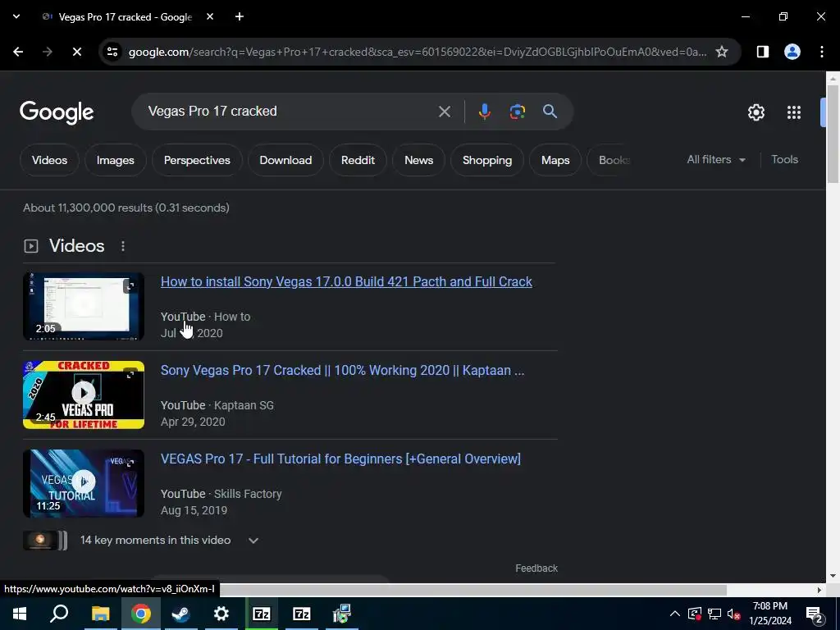The height and width of the screenshot is (630, 840).
Task: Search by image with Google Lens
Action: [518, 112]
